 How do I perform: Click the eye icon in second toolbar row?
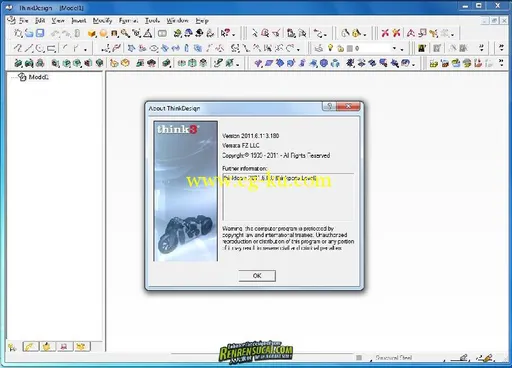click(x=154, y=49)
